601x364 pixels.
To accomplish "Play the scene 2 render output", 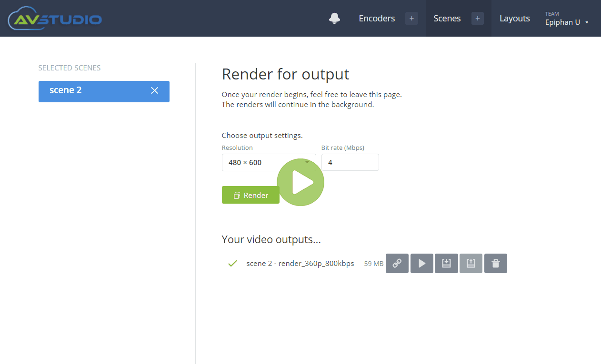I will coord(422,263).
